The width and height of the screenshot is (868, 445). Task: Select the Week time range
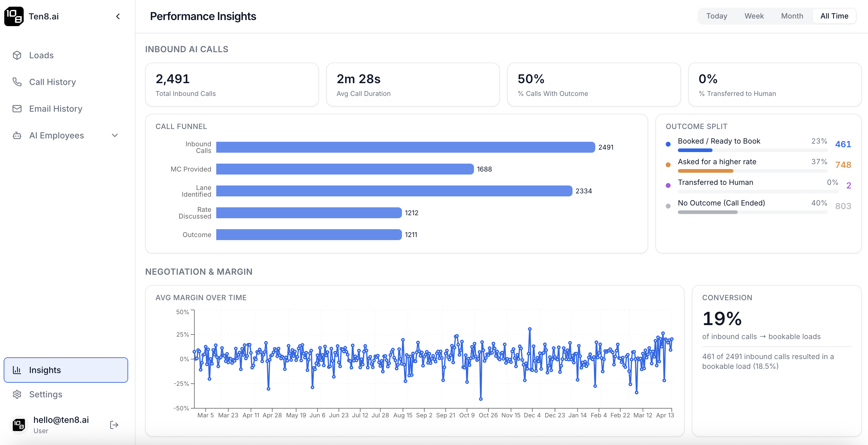click(754, 16)
